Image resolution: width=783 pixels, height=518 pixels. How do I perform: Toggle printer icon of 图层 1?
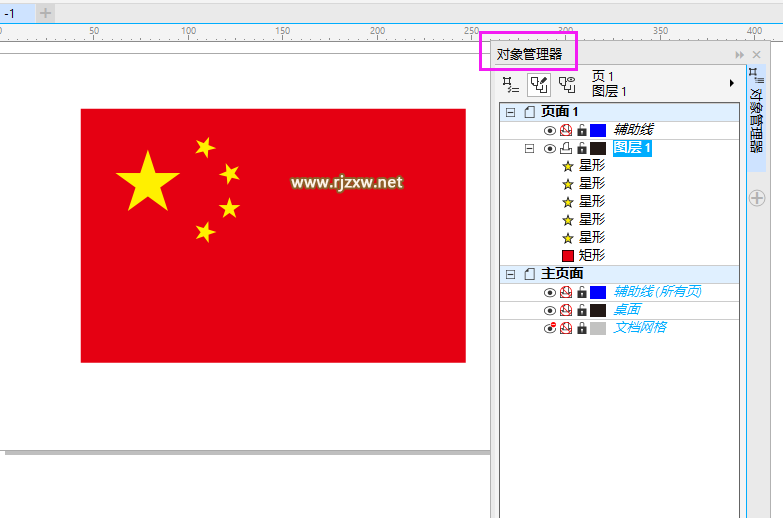pyautogui.click(x=566, y=148)
